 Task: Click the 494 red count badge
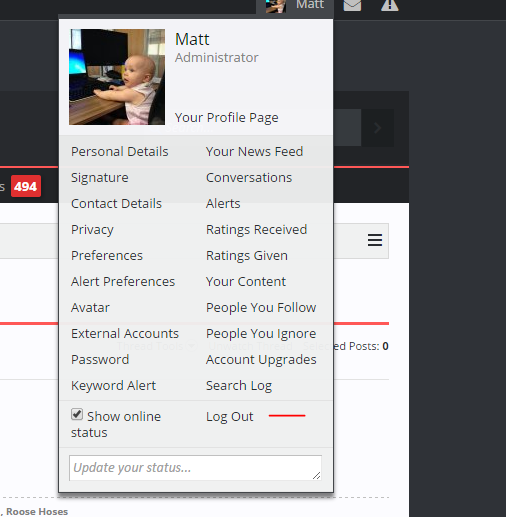click(x=26, y=186)
